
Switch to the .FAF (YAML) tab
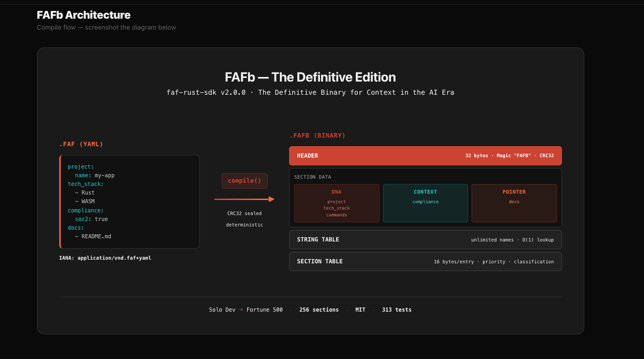point(81,144)
